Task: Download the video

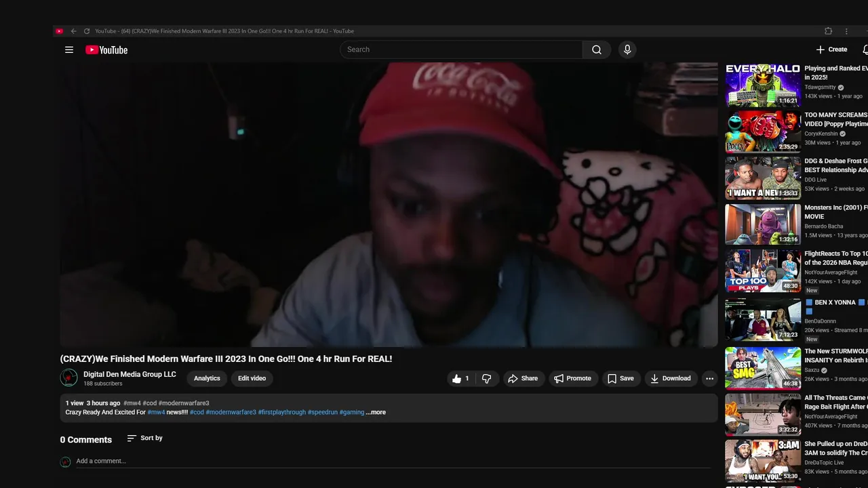Action: point(670,379)
